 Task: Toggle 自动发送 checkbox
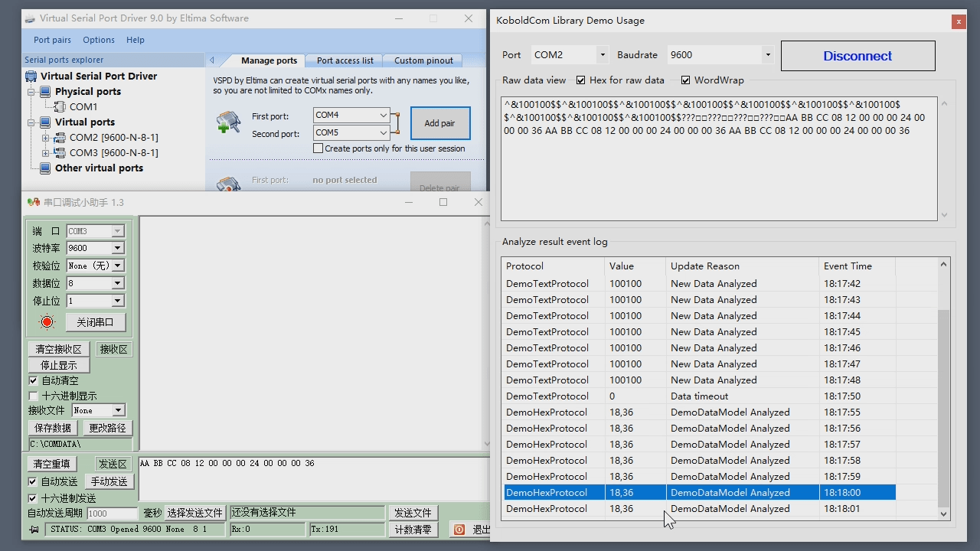32,481
